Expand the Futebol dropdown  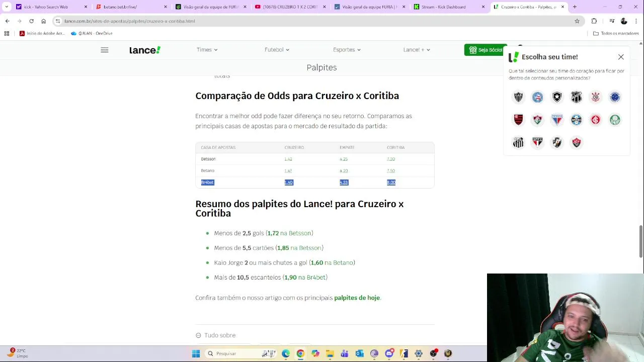coord(277,50)
